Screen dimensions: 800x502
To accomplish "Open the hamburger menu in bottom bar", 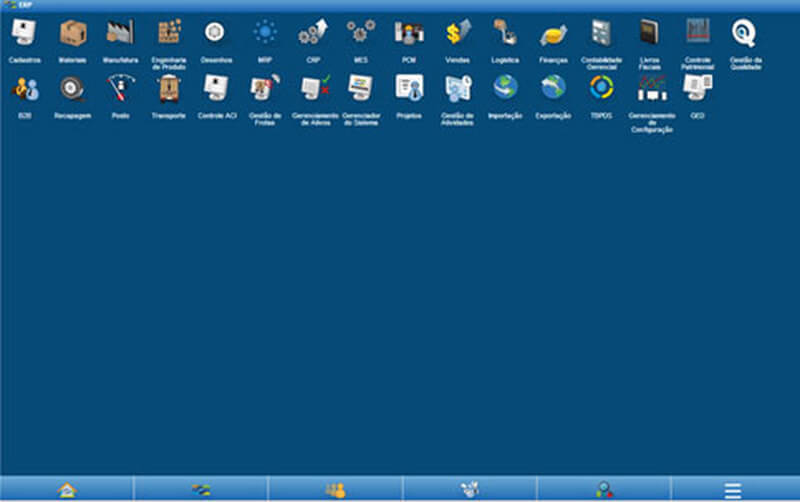I will 733,489.
